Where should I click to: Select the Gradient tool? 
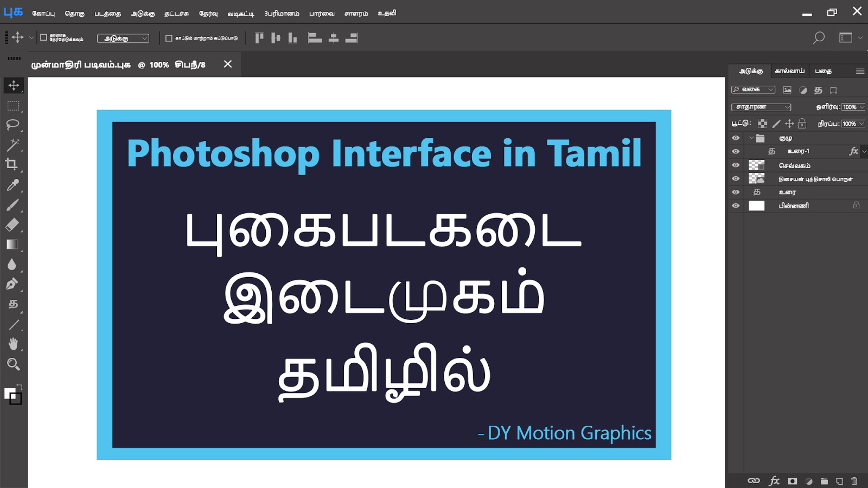coord(12,245)
